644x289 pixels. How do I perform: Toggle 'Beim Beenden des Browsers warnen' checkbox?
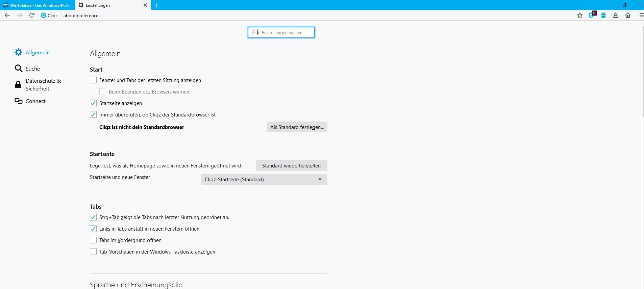103,91
